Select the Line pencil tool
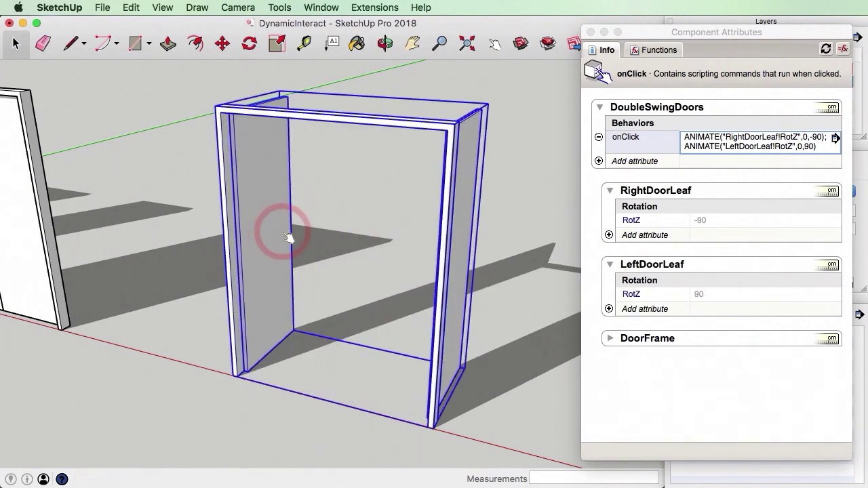This screenshot has width=868, height=488. point(71,43)
